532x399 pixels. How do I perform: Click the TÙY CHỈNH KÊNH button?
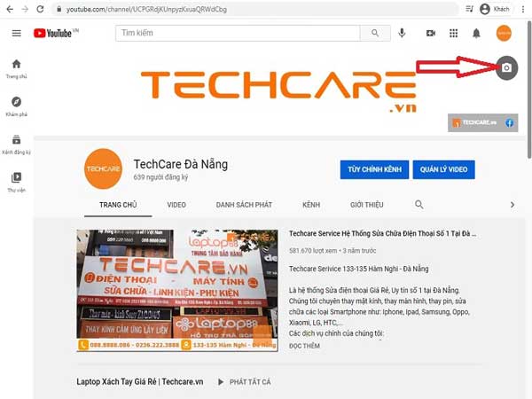[x=374, y=169]
